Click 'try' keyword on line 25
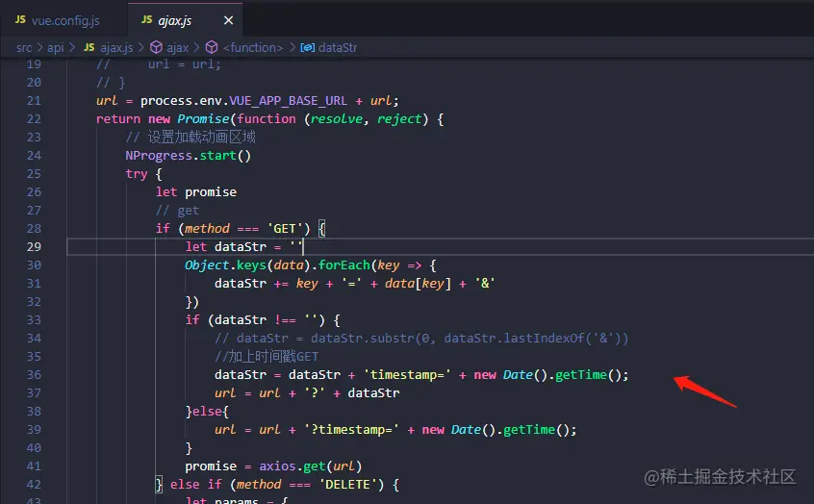Image resolution: width=814 pixels, height=504 pixels. (137, 174)
